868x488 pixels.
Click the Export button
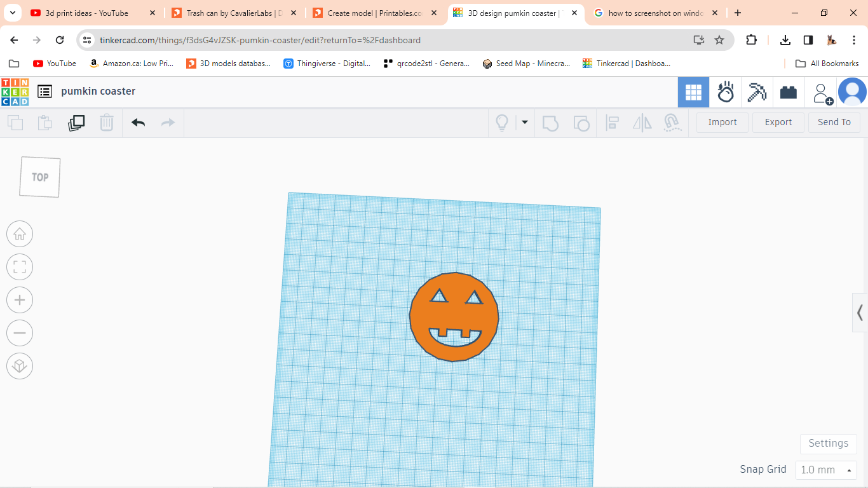pos(778,122)
